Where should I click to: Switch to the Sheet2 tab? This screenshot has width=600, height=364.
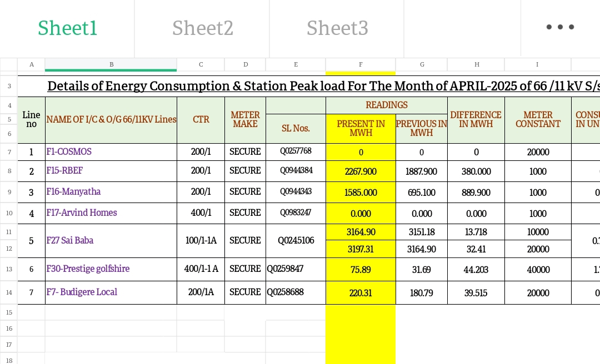click(202, 28)
